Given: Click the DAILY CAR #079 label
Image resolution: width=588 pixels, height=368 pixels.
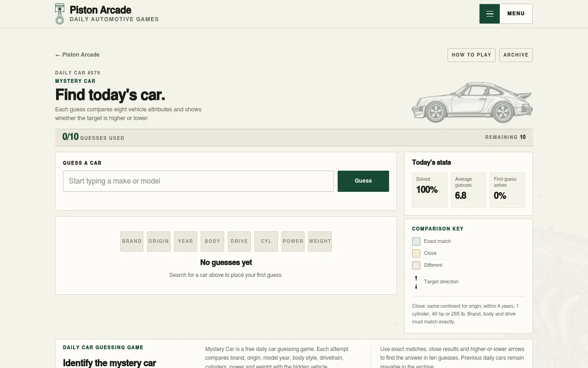Looking at the screenshot, I should pyautogui.click(x=78, y=73).
